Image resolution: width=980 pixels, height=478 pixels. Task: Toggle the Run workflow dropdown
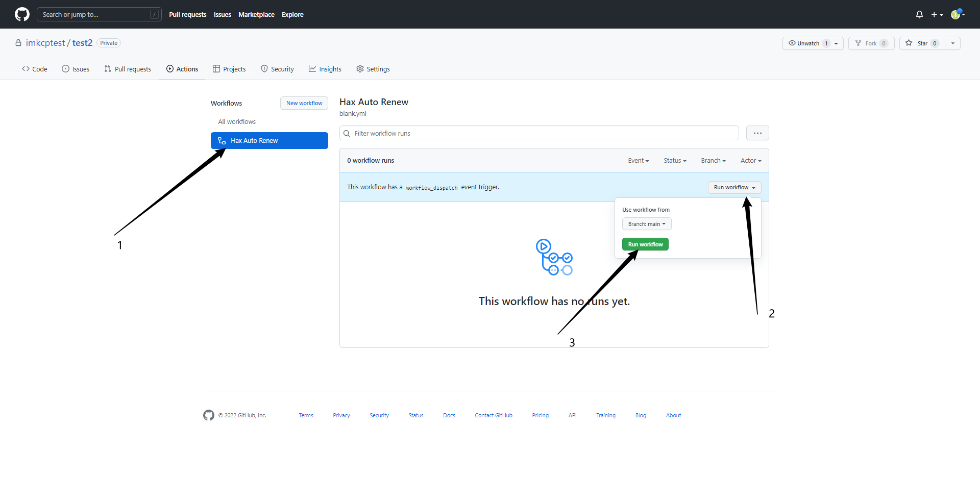coord(734,187)
